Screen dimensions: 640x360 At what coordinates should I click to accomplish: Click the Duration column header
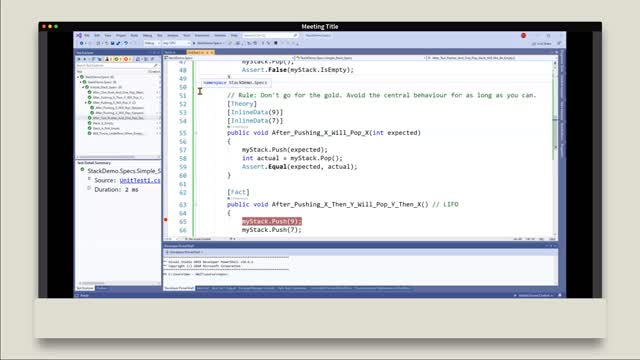click(154, 71)
